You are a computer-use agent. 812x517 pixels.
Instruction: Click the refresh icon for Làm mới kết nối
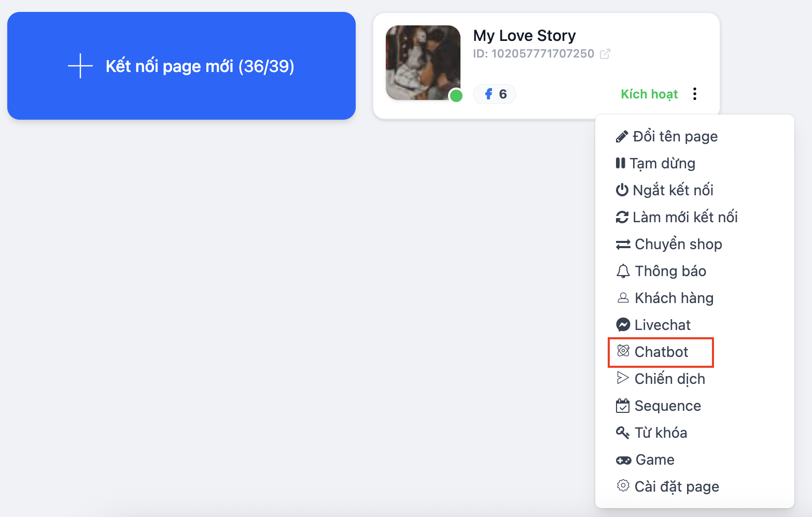pos(622,217)
